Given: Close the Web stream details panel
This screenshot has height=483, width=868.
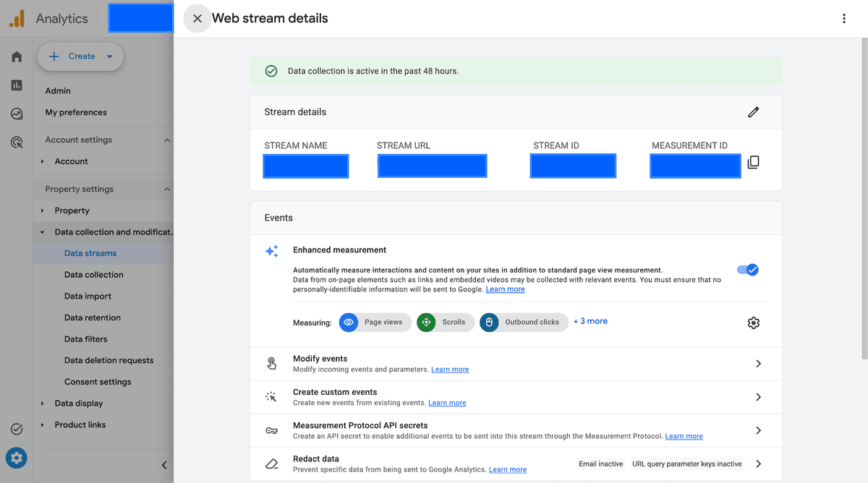Looking at the screenshot, I should point(197,19).
